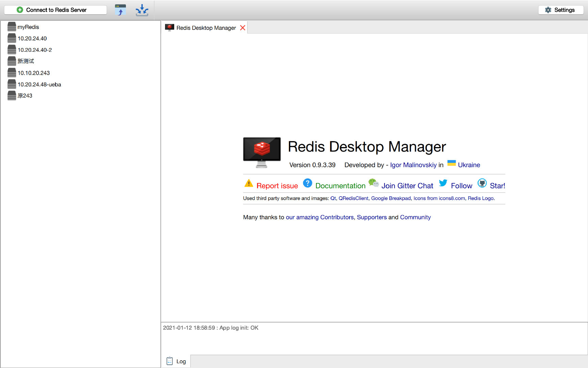Open the Report issue link
Viewport: 588px width, 368px height.
277,186
